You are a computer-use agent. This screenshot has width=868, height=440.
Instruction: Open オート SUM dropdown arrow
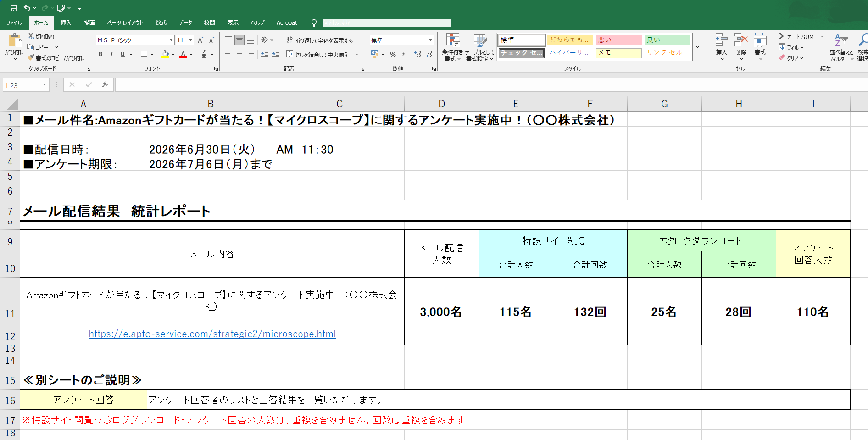pos(822,37)
